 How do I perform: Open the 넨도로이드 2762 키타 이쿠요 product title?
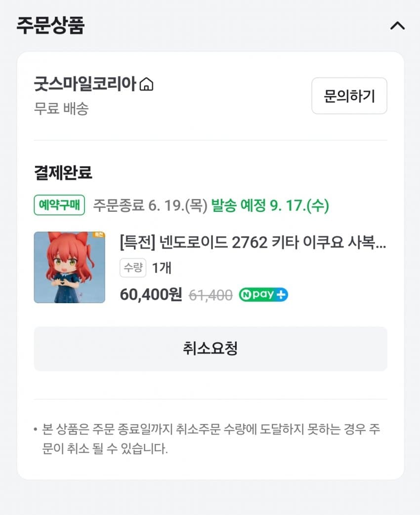click(x=253, y=243)
